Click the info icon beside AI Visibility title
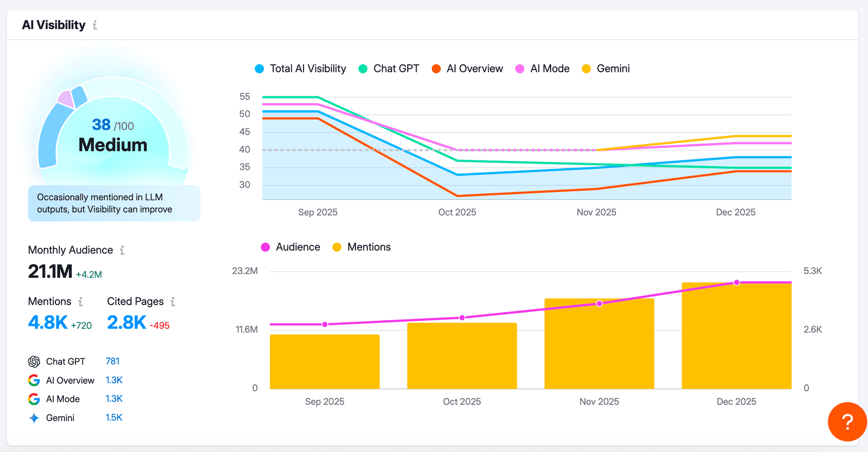This screenshot has height=452, width=868. click(x=94, y=25)
